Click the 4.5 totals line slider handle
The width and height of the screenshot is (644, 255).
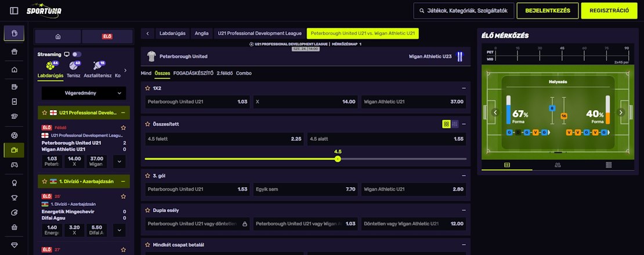[338, 159]
